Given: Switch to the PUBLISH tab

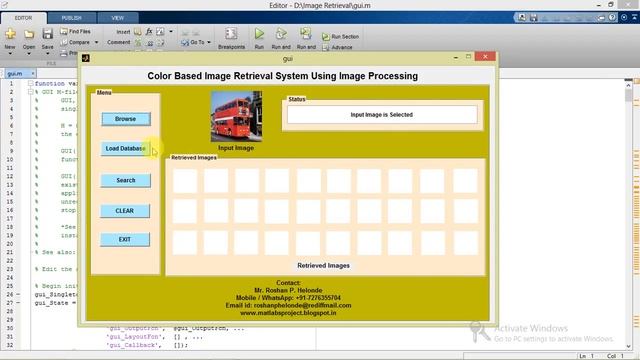Looking at the screenshot, I should point(71,18).
